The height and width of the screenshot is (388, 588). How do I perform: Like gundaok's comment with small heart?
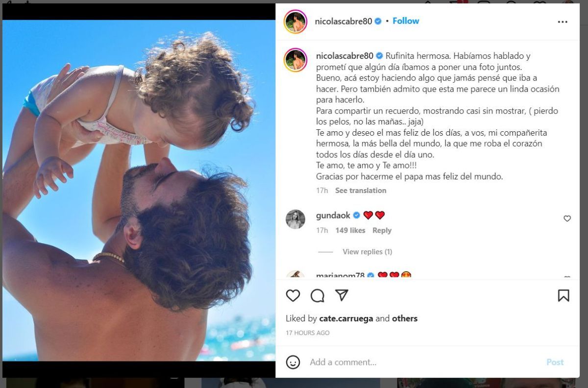[567, 218]
